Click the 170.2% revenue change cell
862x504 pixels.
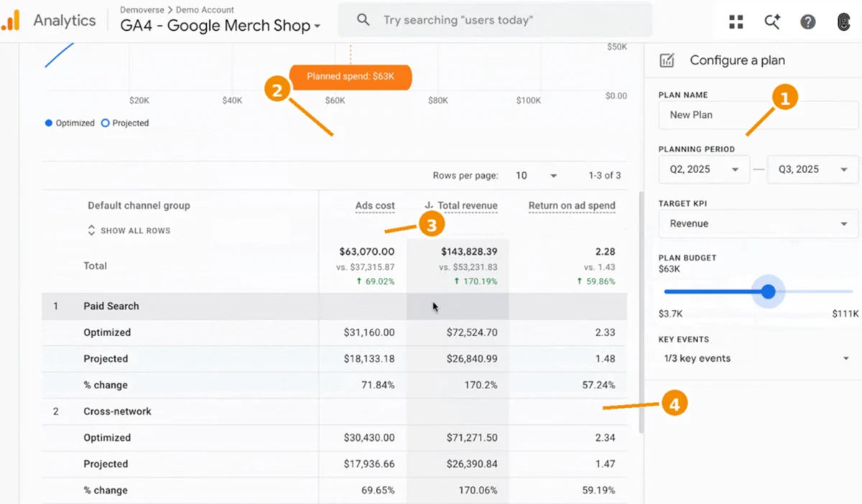point(481,385)
